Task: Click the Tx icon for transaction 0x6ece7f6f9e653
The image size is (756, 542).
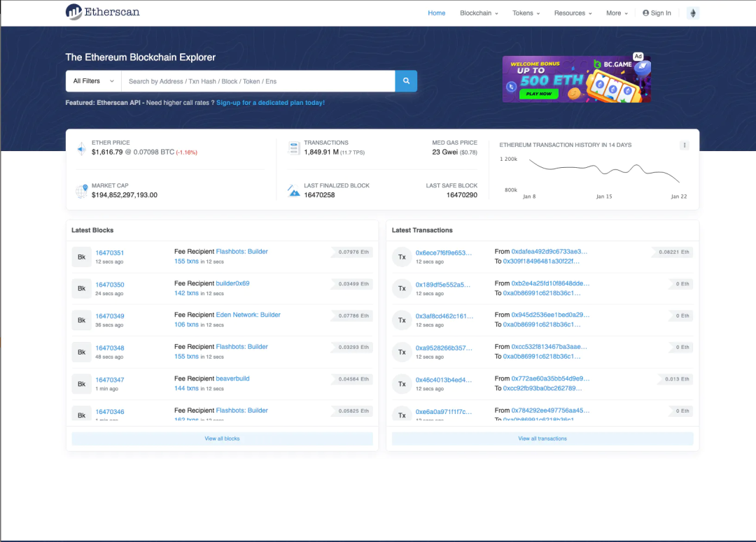Action: (402, 257)
